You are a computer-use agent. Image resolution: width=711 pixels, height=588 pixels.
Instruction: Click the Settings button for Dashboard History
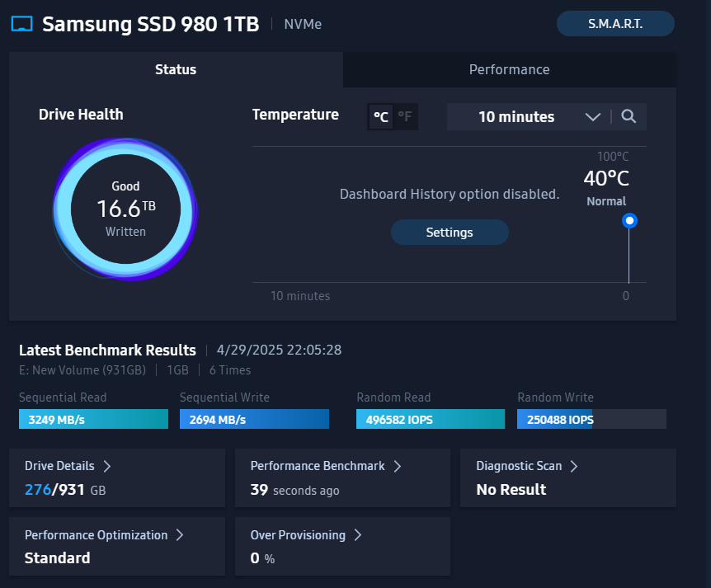point(450,232)
